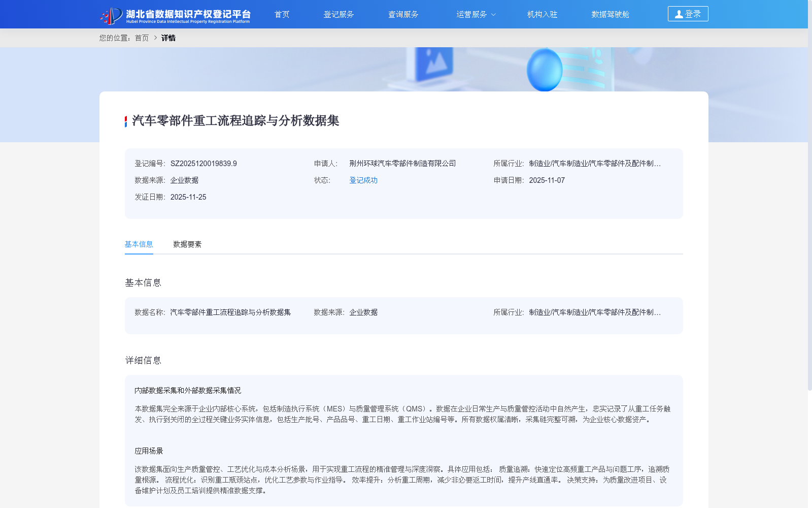
Task: Click the breadcrumb separator chevron
Action: point(155,38)
